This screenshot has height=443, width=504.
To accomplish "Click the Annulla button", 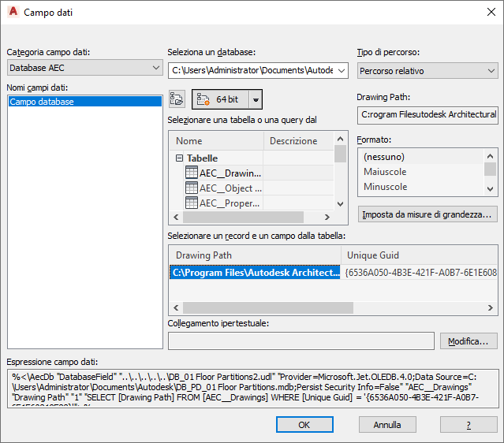I will 387,425.
